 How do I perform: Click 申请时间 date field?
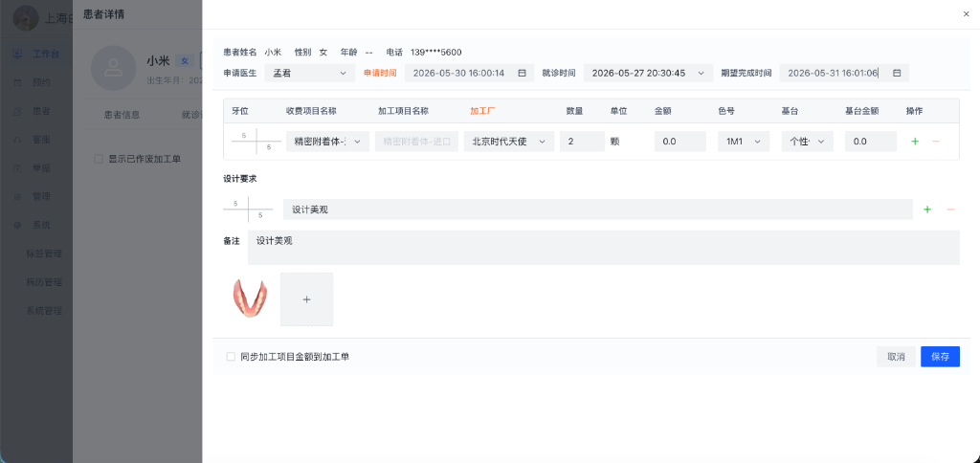[469, 73]
